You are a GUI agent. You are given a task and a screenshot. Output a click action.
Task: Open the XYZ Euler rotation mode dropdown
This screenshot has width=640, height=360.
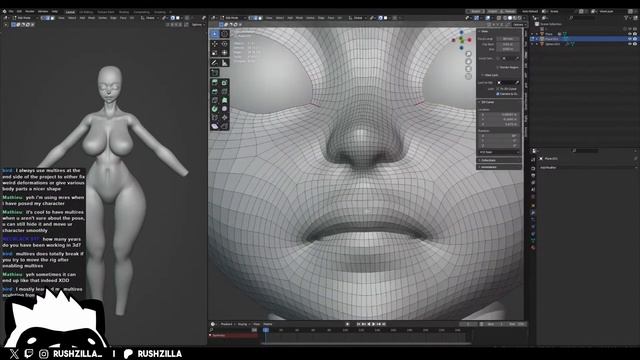(x=499, y=152)
